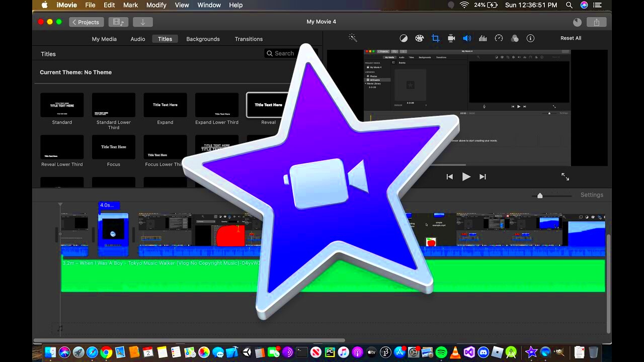Select the Standard title thumbnail
Image resolution: width=644 pixels, height=362 pixels.
pos(62,105)
